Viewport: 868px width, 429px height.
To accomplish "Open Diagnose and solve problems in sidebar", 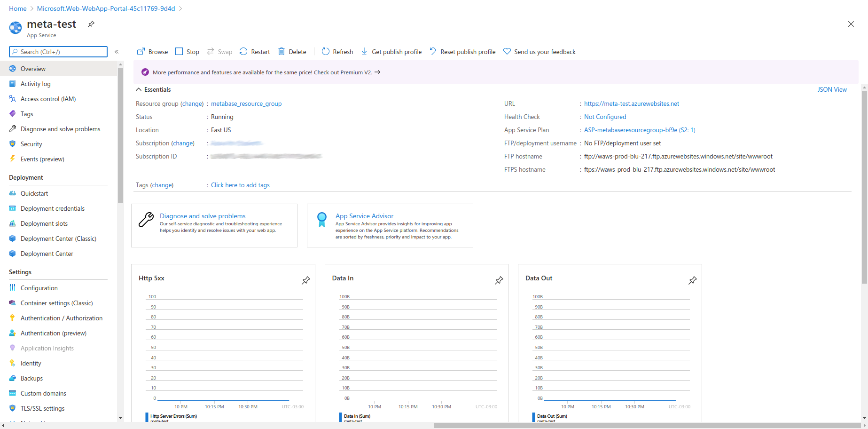I will point(58,129).
